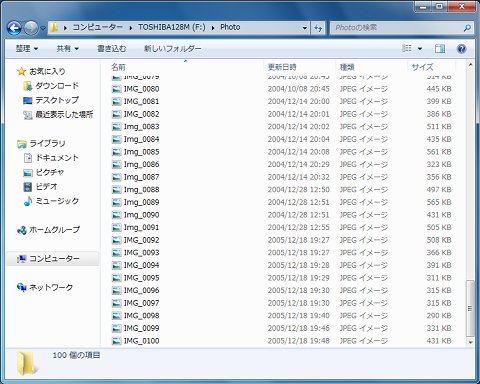Open デスクトップ in the navigation pane

point(57,100)
